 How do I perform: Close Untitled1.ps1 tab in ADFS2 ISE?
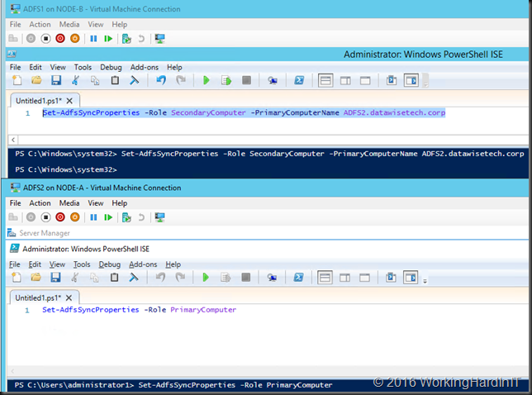coord(69,298)
